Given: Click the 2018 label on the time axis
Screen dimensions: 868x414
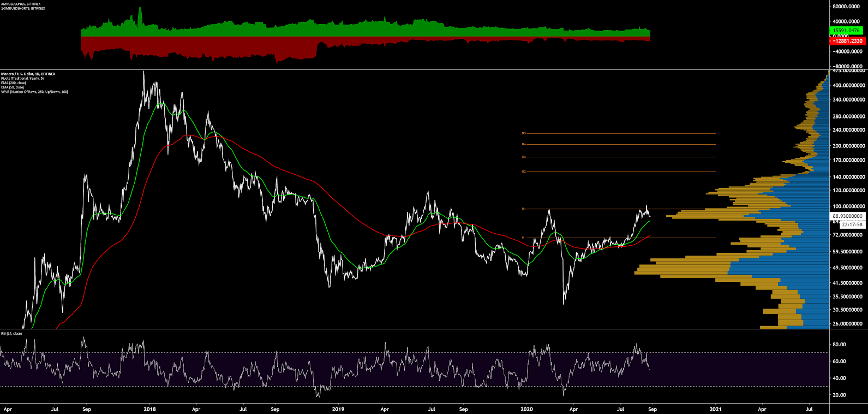Looking at the screenshot, I should point(149,409).
